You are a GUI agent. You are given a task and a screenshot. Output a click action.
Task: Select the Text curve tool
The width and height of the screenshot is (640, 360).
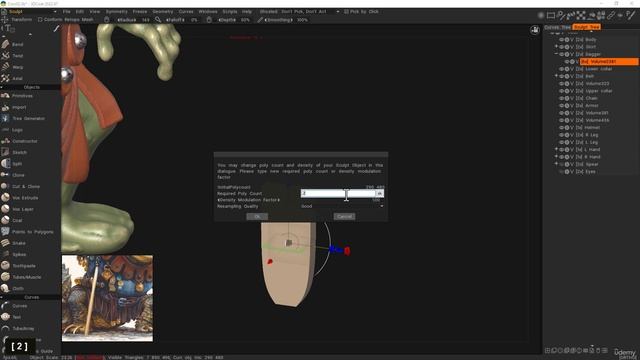[x=16, y=317]
